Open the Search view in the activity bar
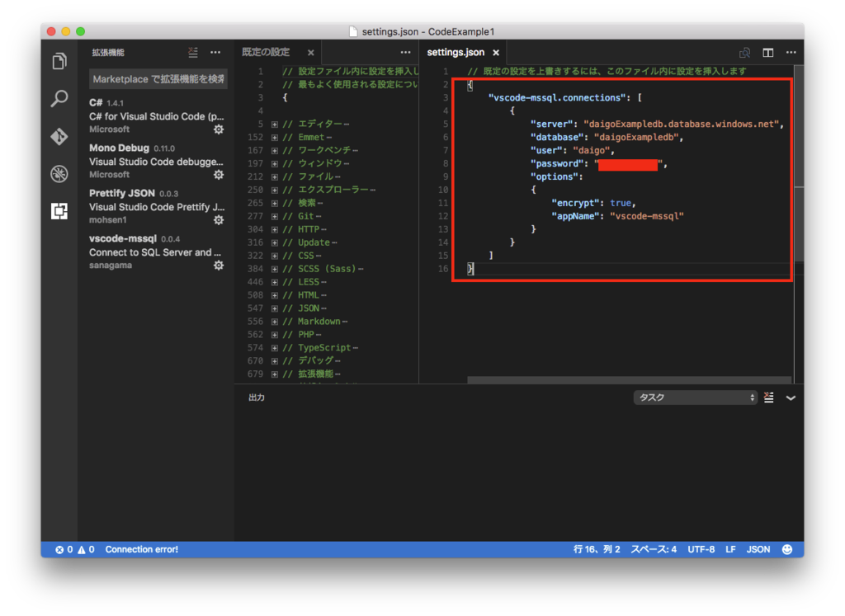Viewport: 845px width, 616px height. coord(59,98)
